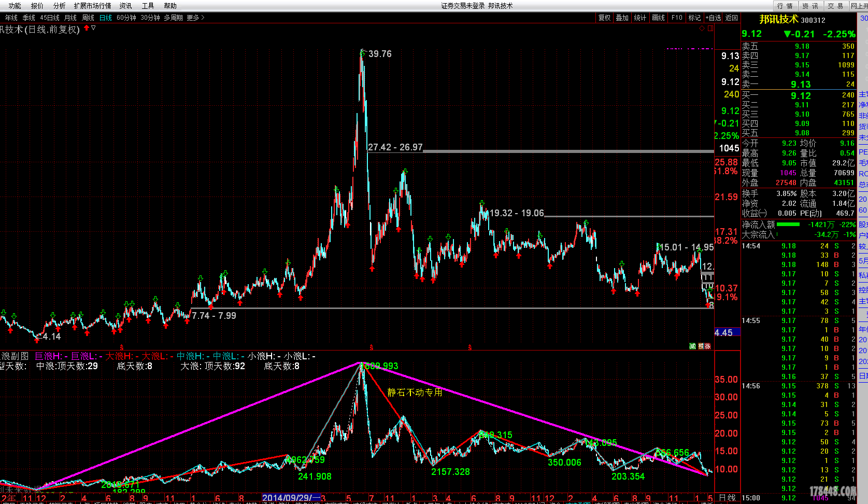Switch chart period to 45日线
868x504 pixels.
pyautogui.click(x=50, y=18)
